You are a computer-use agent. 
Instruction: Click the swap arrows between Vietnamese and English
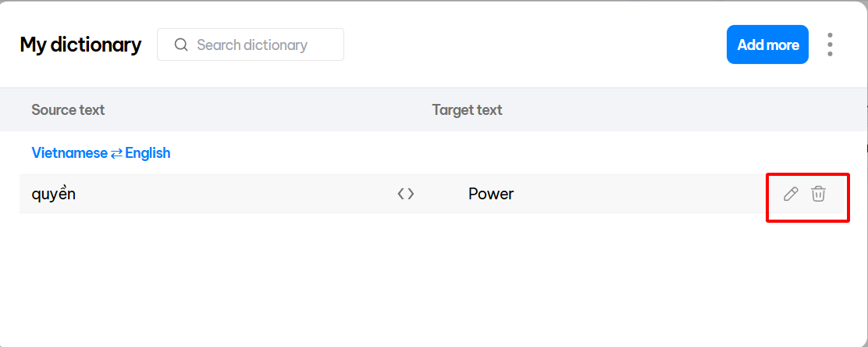coord(116,153)
